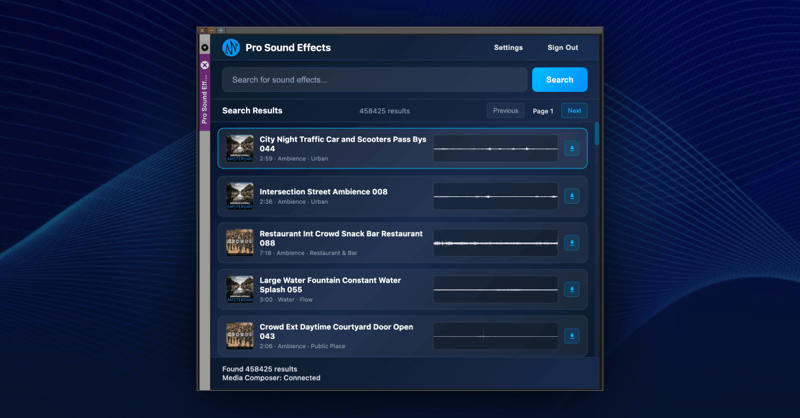The width and height of the screenshot is (800, 418).
Task: Seek in Intersection Street Ambience waveform
Action: tap(495, 196)
